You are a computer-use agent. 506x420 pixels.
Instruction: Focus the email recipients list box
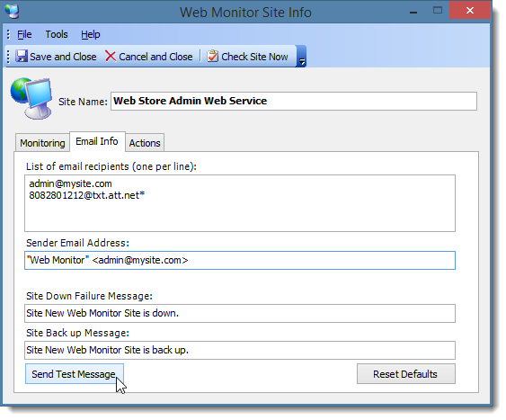coord(240,203)
